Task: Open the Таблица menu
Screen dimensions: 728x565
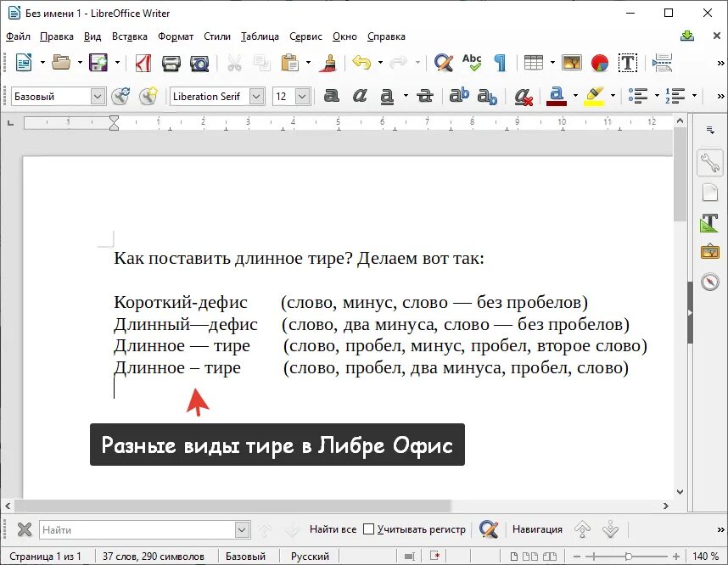Action: pos(260,36)
